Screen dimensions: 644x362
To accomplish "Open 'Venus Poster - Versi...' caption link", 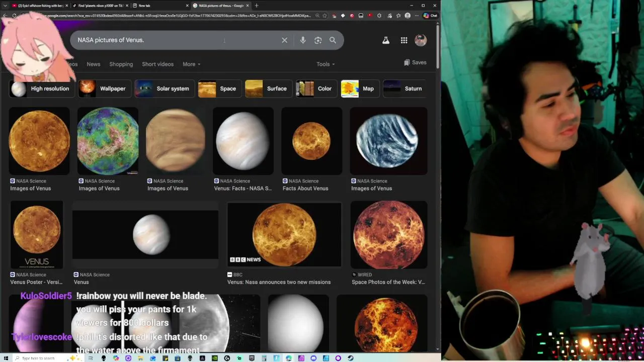I will click(x=37, y=282).
